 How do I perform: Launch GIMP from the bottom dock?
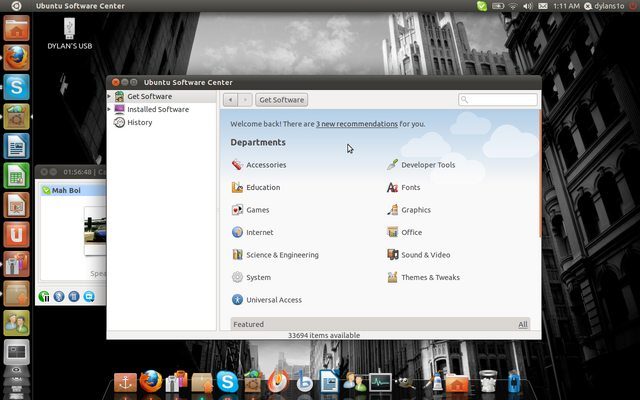click(405, 382)
